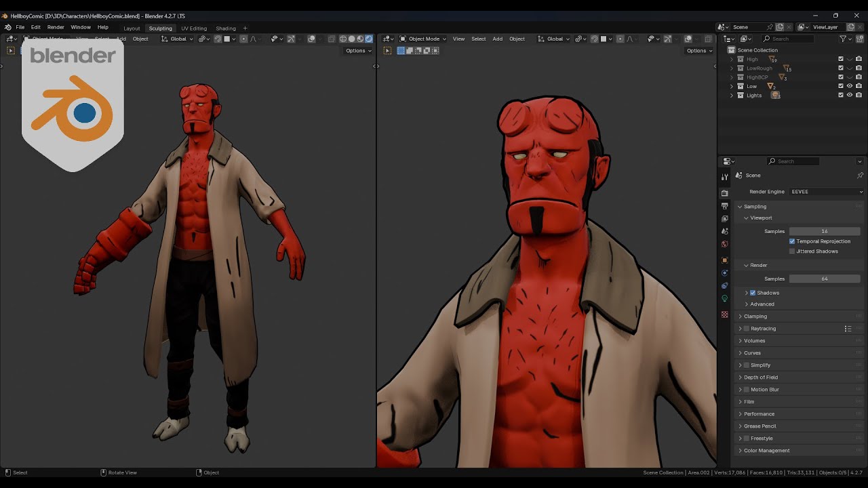Expand the Lights collection in Outliner
The width and height of the screenshot is (868, 488).
(x=732, y=96)
